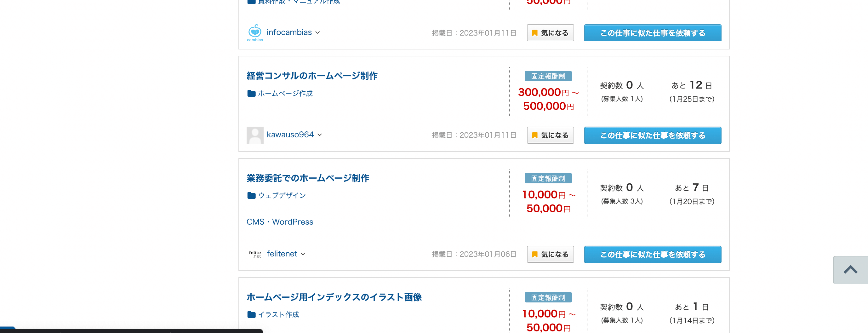Screen dimensions: 868x333
Task: Select the CMS・WordPress skill tag
Action: click(280, 222)
